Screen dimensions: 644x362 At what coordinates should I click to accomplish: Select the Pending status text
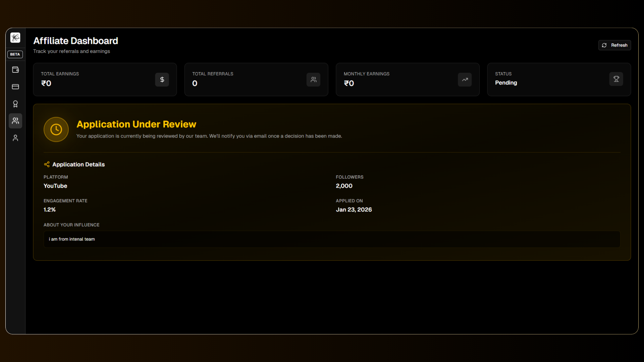point(506,83)
